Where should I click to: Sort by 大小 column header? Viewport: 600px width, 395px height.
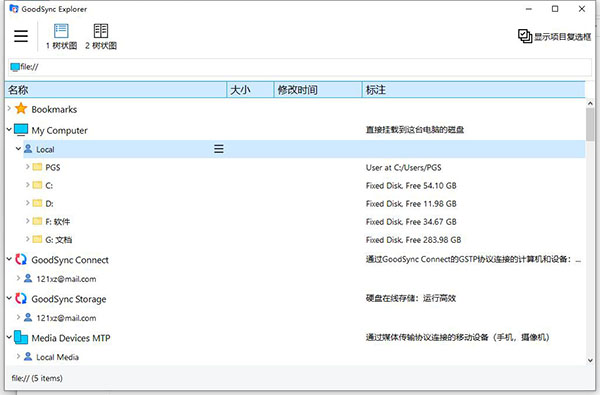point(250,90)
